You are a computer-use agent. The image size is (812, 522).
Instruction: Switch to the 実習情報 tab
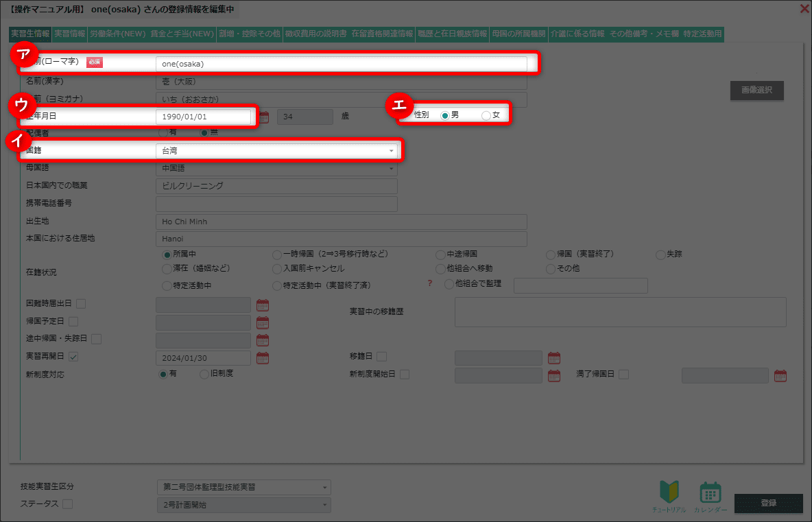70,34
